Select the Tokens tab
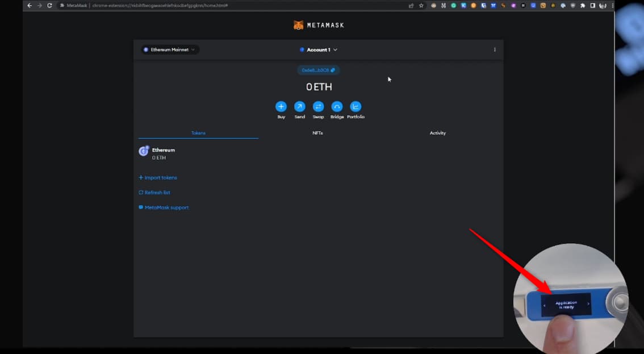The image size is (644, 354). point(198,133)
